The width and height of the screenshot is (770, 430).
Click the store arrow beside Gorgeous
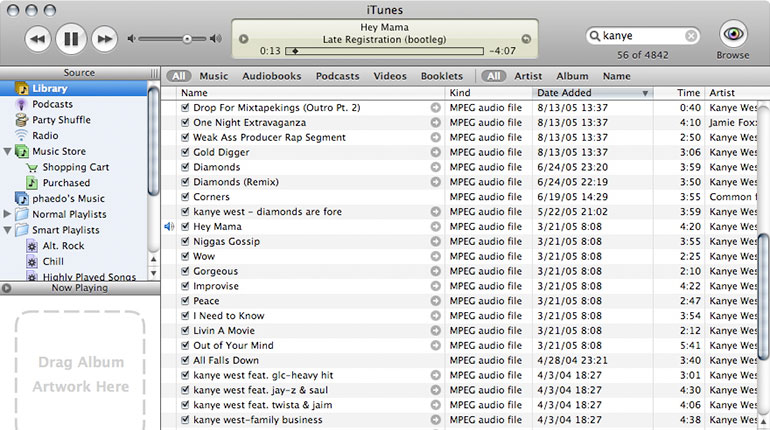click(x=436, y=271)
